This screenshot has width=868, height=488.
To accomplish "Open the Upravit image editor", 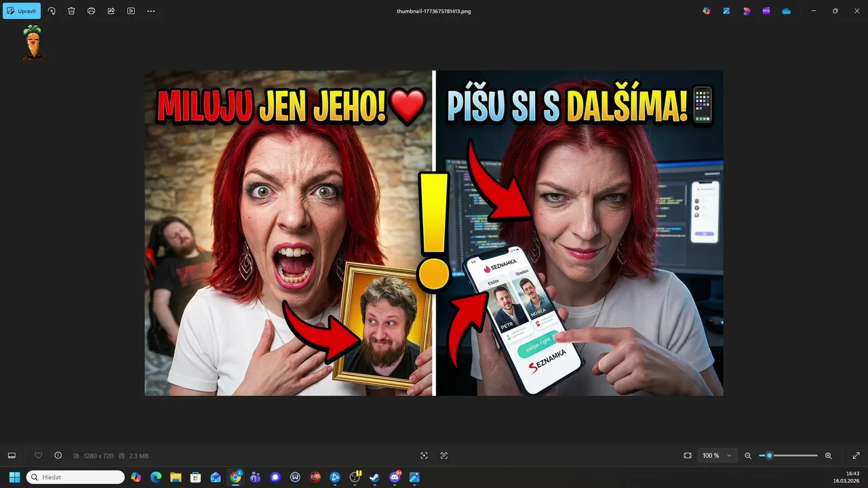I will [22, 11].
